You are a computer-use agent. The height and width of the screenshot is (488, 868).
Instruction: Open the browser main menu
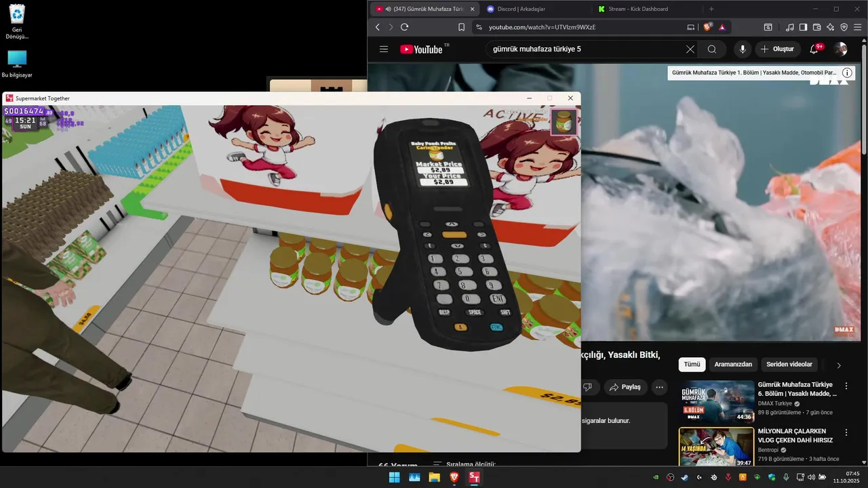click(x=859, y=27)
